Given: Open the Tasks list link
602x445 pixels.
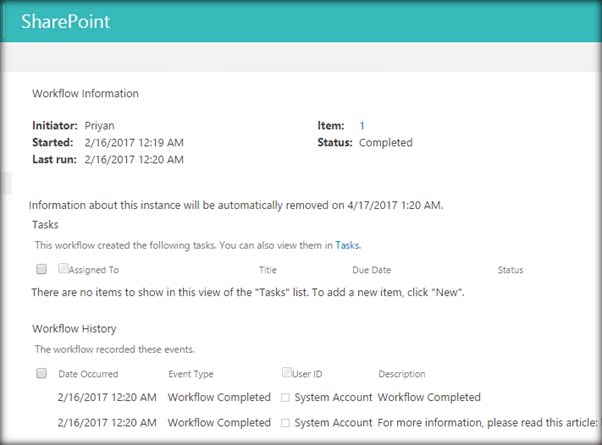Looking at the screenshot, I should [x=346, y=244].
